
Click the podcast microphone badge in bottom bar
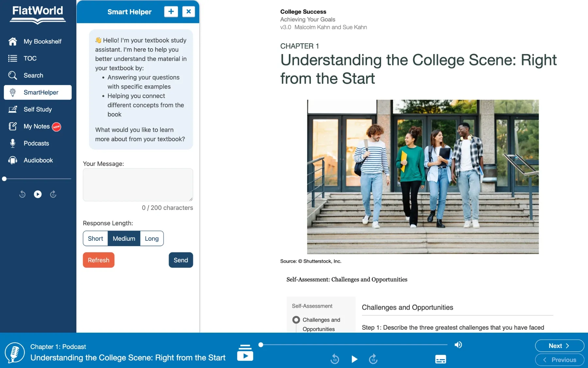pos(14,353)
